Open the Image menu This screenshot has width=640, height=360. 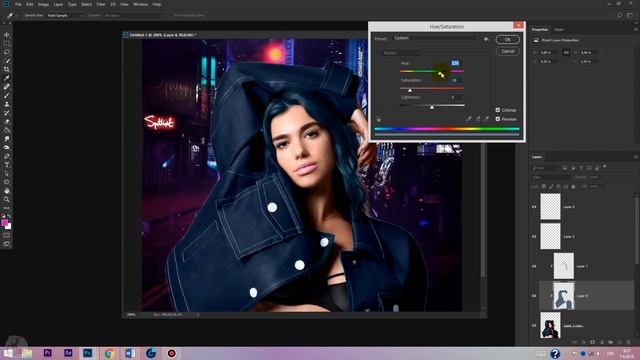[x=43, y=4]
